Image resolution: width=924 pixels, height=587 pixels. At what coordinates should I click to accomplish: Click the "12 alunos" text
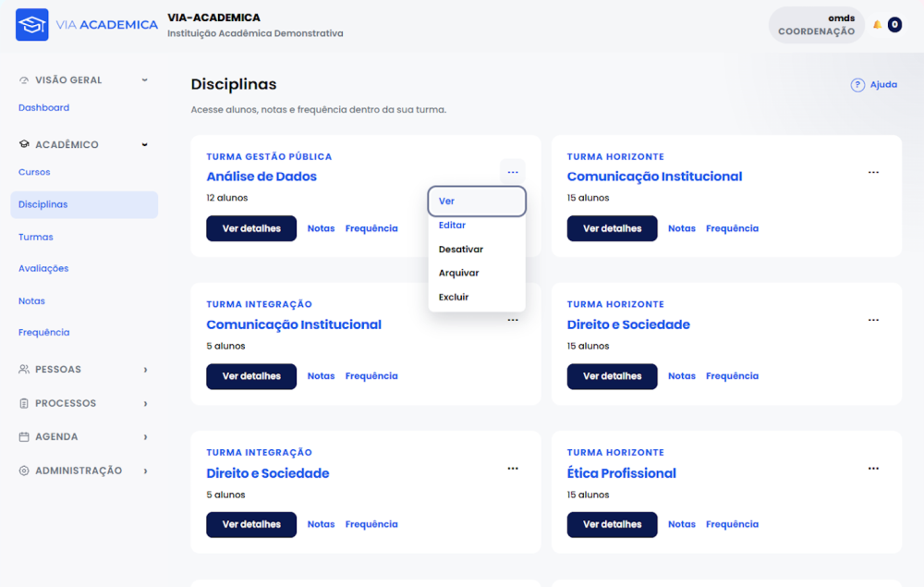click(x=227, y=198)
